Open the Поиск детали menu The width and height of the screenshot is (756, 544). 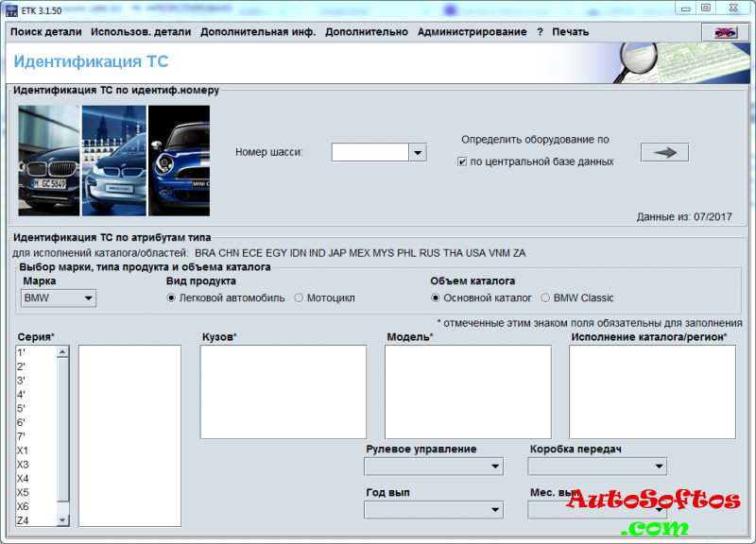coord(46,32)
